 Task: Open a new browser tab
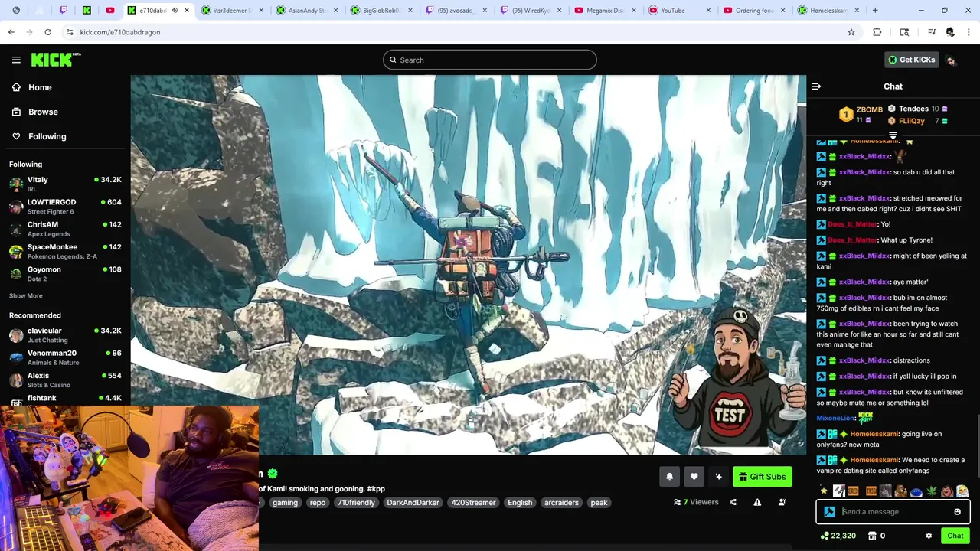875,11
